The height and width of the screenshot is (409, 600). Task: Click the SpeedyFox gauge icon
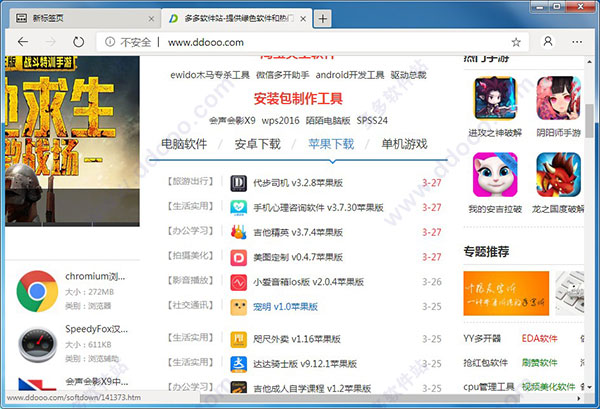[x=38, y=344]
